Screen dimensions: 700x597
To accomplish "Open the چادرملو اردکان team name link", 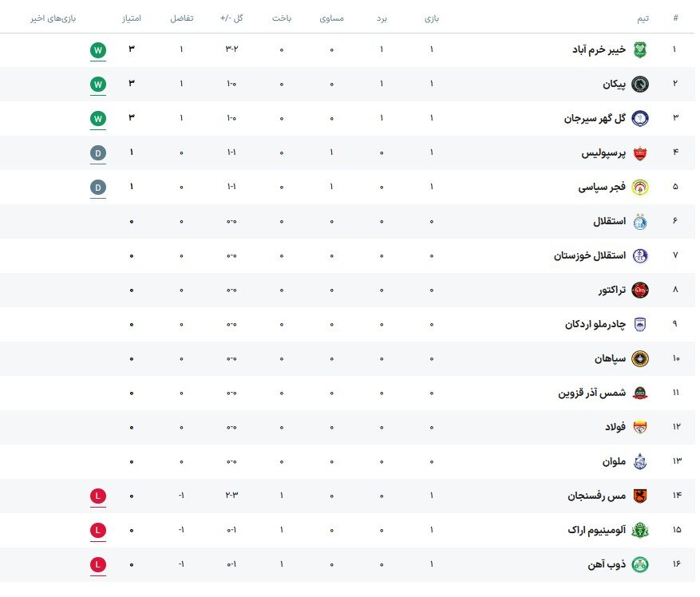I will click(595, 324).
